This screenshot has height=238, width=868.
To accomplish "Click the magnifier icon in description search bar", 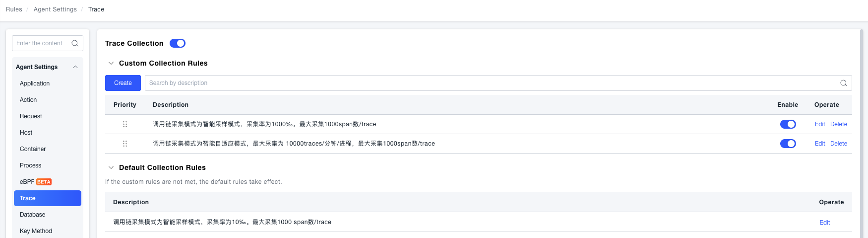I will (843, 83).
